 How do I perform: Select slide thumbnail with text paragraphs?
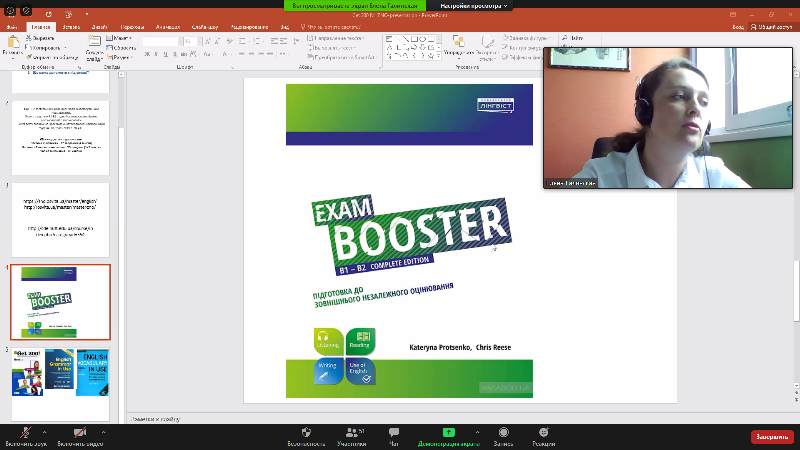tap(60, 138)
